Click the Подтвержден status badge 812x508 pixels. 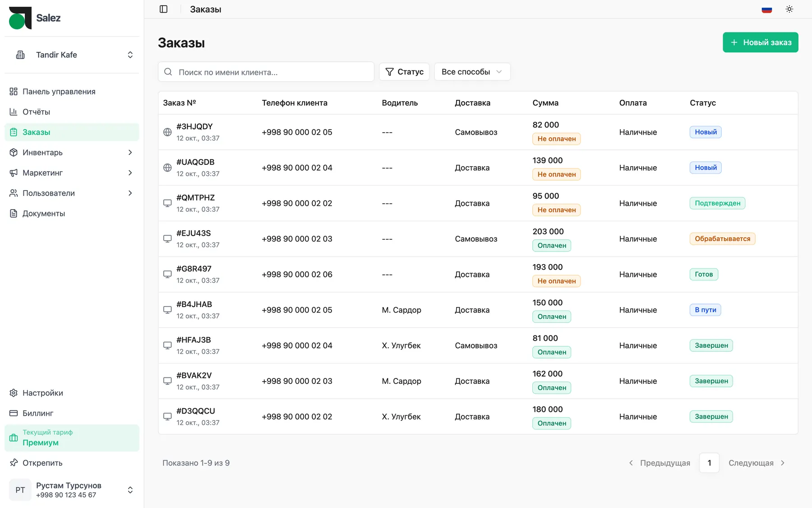coord(717,203)
